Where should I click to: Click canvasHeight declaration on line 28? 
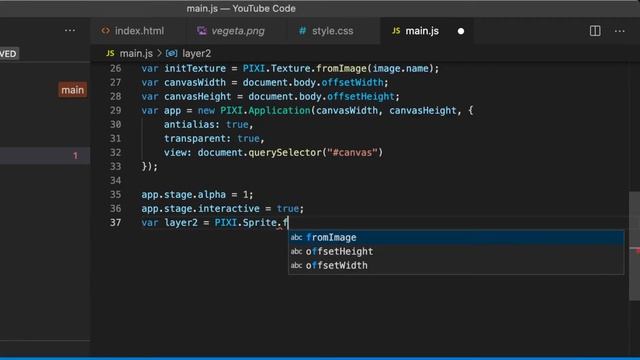pos(198,96)
